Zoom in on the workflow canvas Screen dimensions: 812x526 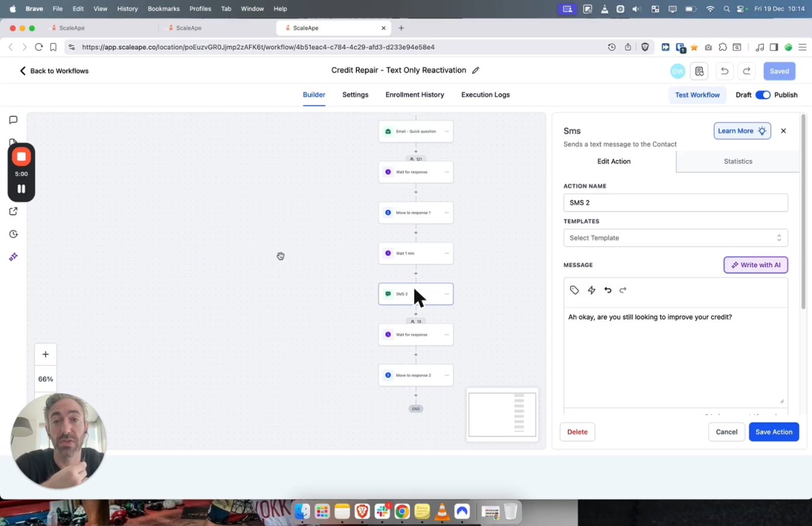coord(46,355)
